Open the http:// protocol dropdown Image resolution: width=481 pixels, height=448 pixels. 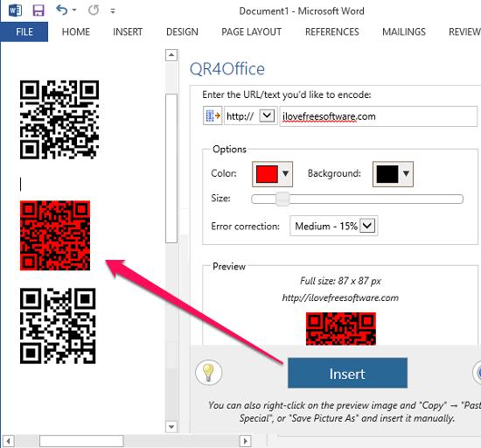tap(267, 115)
